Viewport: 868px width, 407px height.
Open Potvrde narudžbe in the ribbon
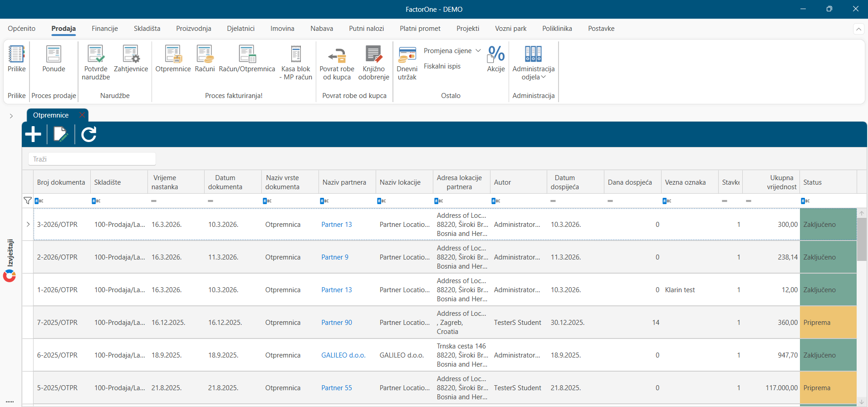pos(96,63)
